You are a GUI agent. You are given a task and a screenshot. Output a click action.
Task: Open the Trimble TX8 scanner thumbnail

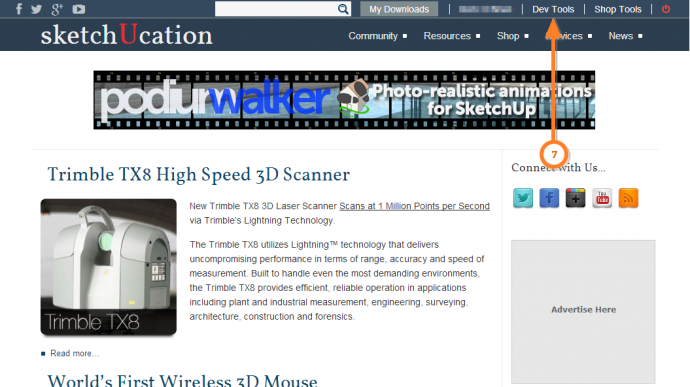pos(109,267)
